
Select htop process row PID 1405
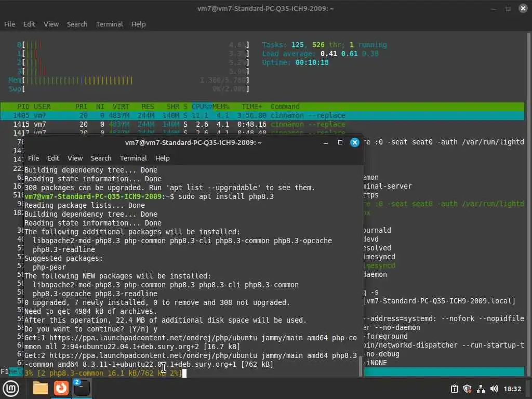262,115
